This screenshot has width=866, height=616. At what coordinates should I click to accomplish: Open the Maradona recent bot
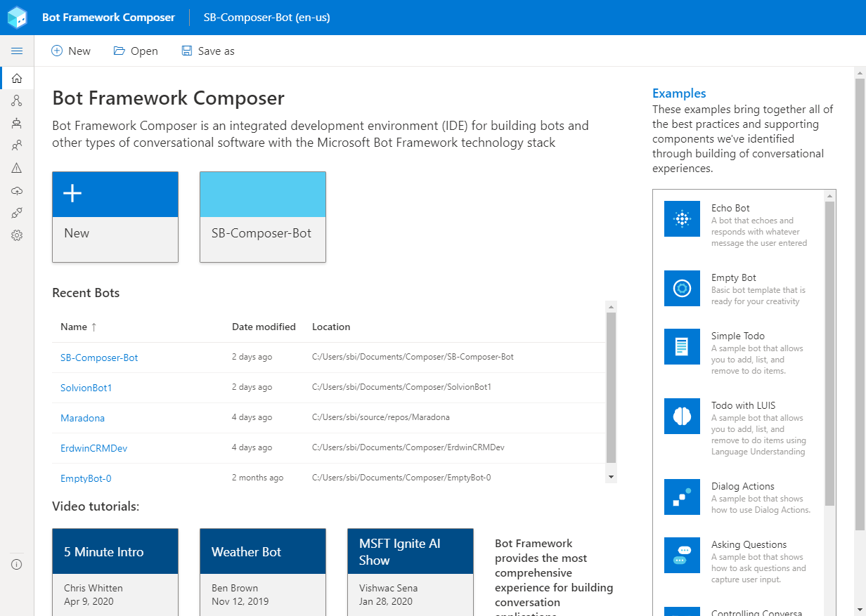click(x=82, y=418)
